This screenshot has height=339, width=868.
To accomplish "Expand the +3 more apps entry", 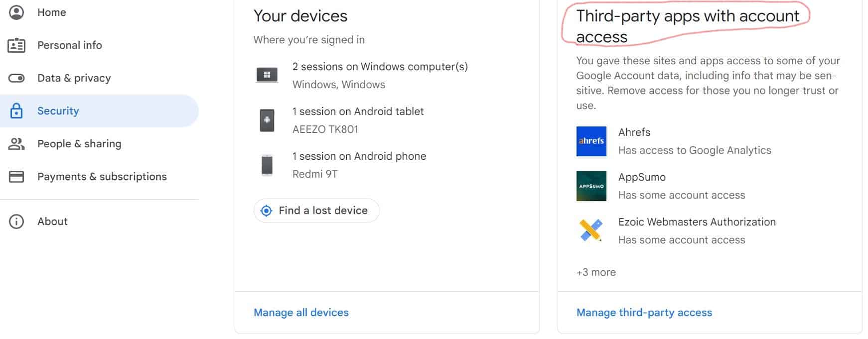I will coord(596,272).
